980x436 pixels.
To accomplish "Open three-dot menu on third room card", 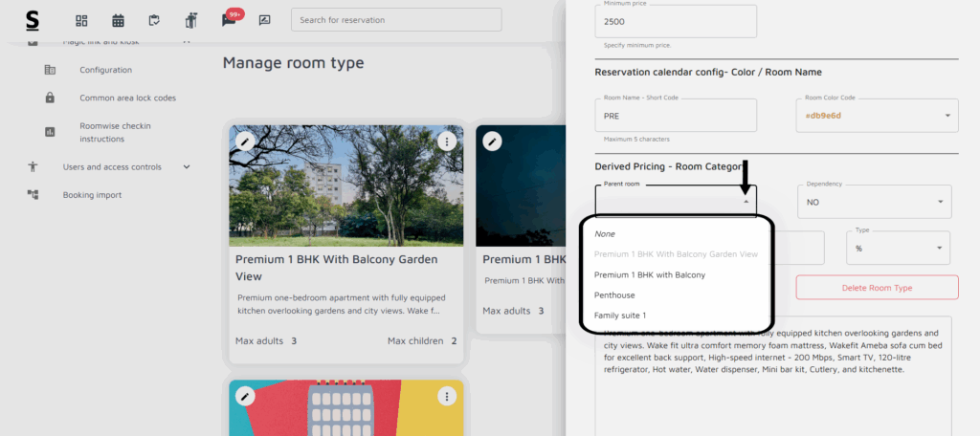I will click(446, 396).
